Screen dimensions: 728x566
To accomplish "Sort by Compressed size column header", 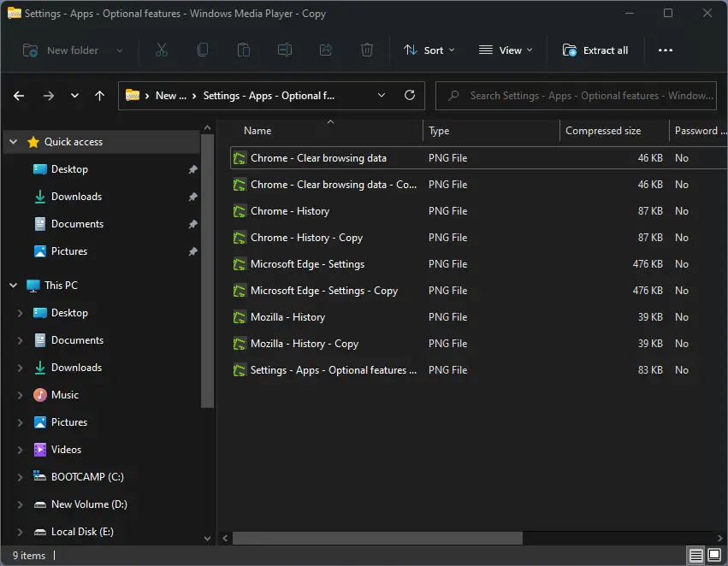I will coord(614,131).
